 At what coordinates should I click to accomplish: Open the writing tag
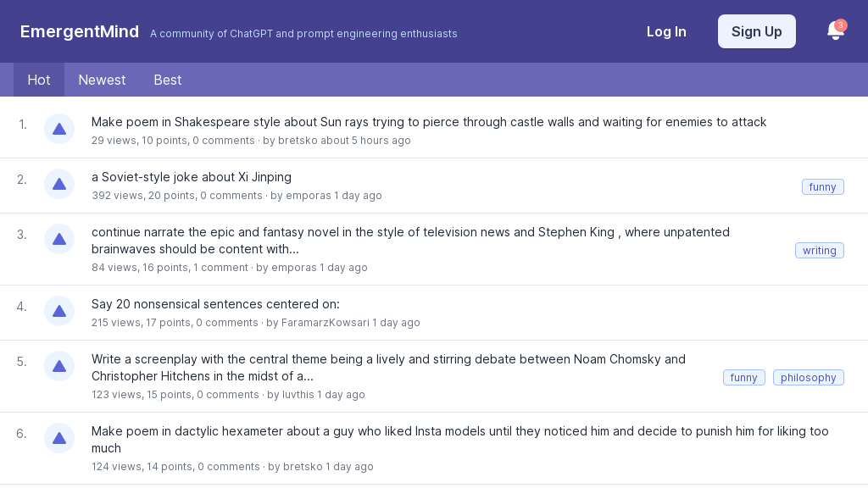(819, 250)
